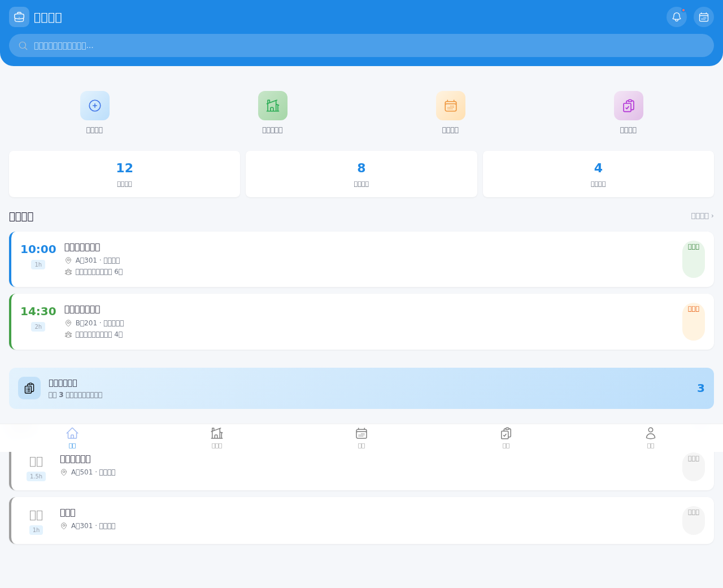Click the green status badge on 10:00 card
This screenshot has width=723, height=588.
pos(694,259)
